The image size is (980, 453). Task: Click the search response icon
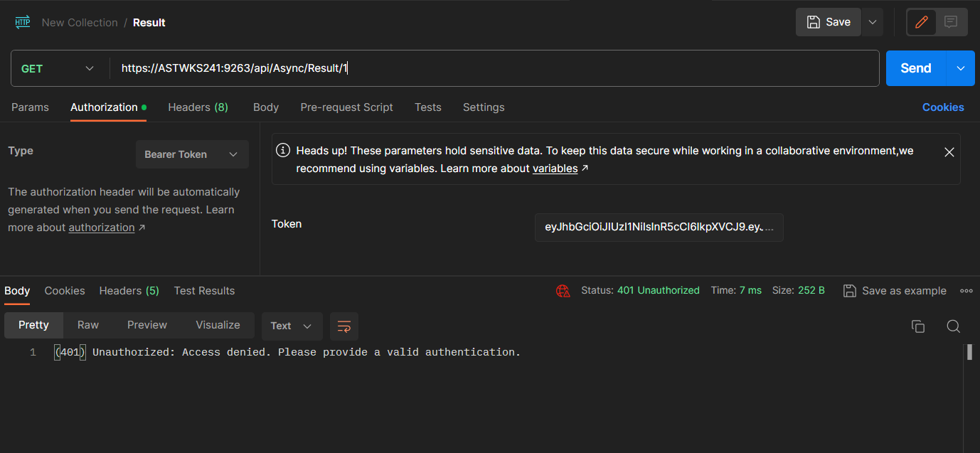click(954, 326)
